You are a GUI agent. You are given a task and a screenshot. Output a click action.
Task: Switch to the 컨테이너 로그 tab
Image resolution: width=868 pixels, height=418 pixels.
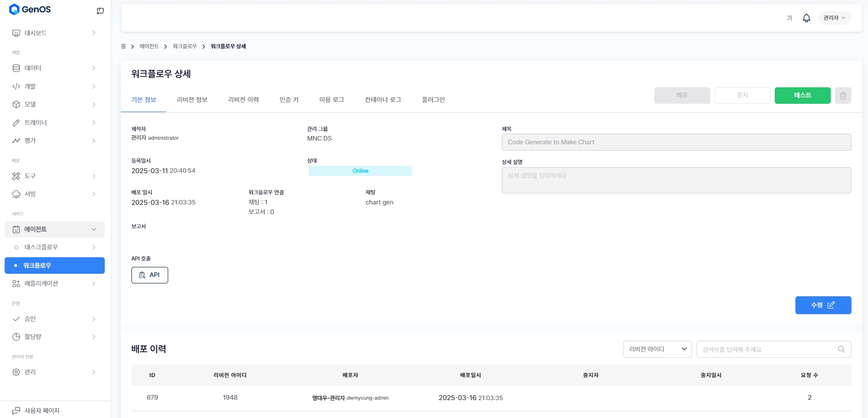coord(383,100)
